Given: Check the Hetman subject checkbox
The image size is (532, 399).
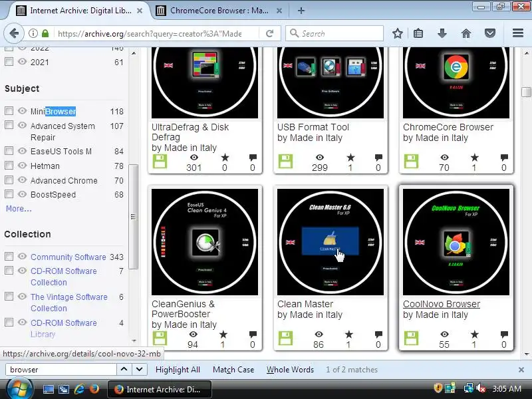Looking at the screenshot, I should point(9,165).
